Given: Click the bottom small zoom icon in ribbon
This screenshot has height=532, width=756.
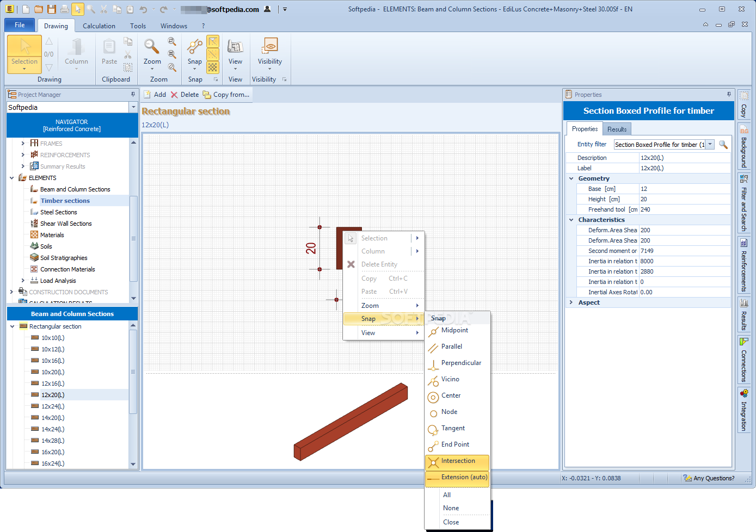Looking at the screenshot, I should (172, 67).
